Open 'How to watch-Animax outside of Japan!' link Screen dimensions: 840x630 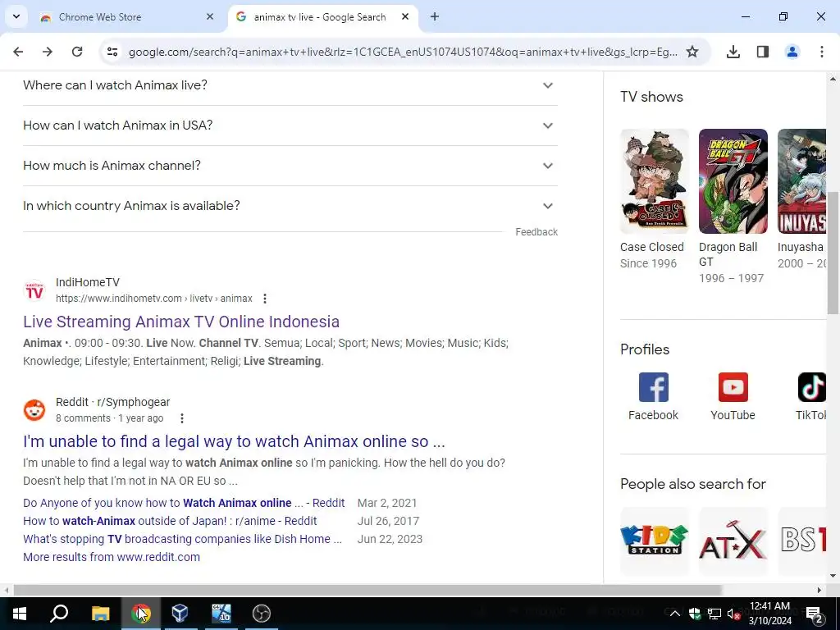pyautogui.click(x=170, y=521)
